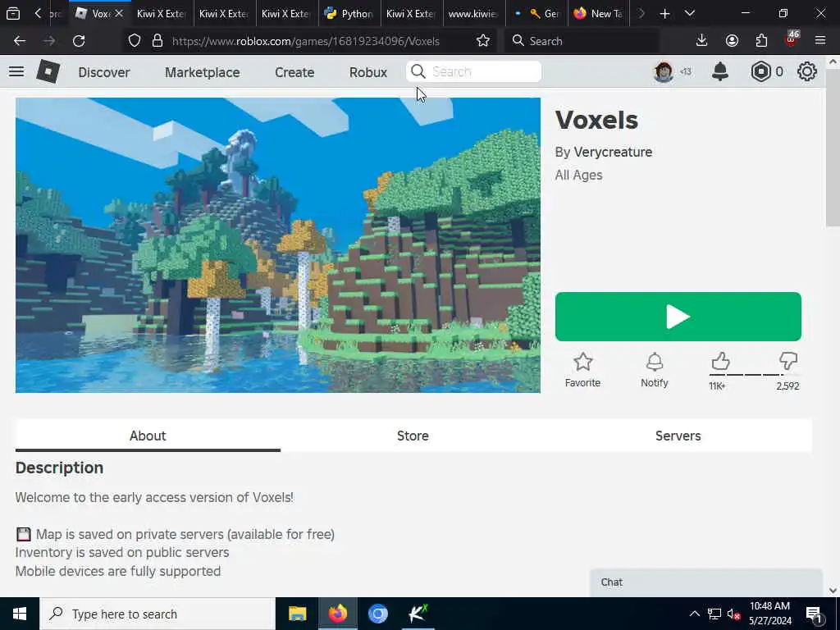Screen dimensions: 840x630
Task: Start Voxels with green play button
Action: pyautogui.click(x=678, y=317)
